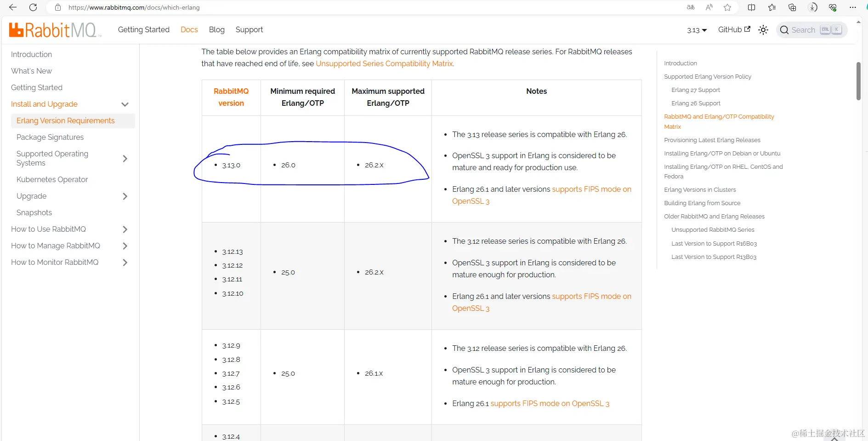
Task: View site info lock icon
Action: click(58, 7)
